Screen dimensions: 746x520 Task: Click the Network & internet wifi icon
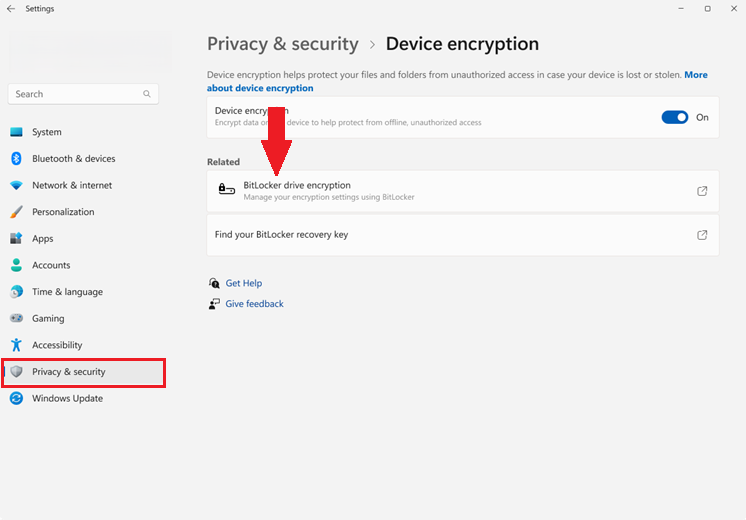pos(16,185)
